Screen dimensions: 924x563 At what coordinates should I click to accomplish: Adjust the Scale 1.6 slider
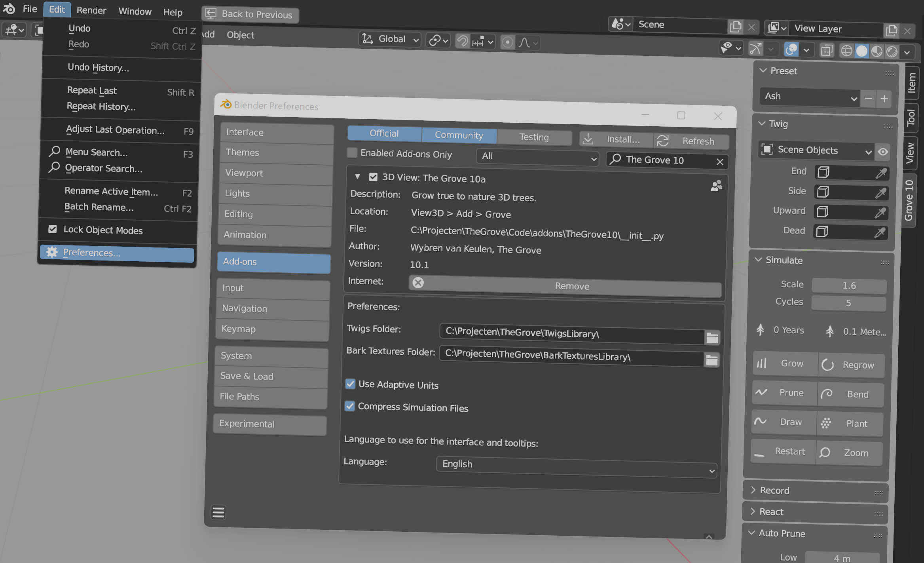pyautogui.click(x=849, y=286)
